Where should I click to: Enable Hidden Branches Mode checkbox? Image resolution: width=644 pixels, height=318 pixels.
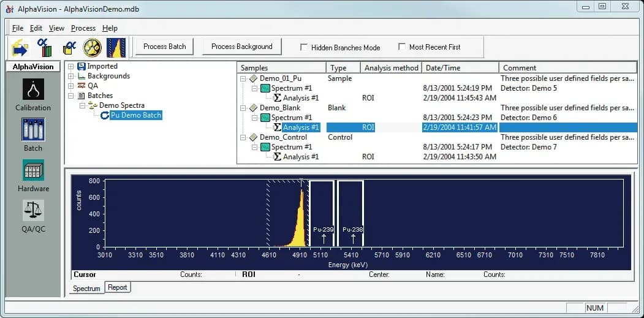click(304, 47)
